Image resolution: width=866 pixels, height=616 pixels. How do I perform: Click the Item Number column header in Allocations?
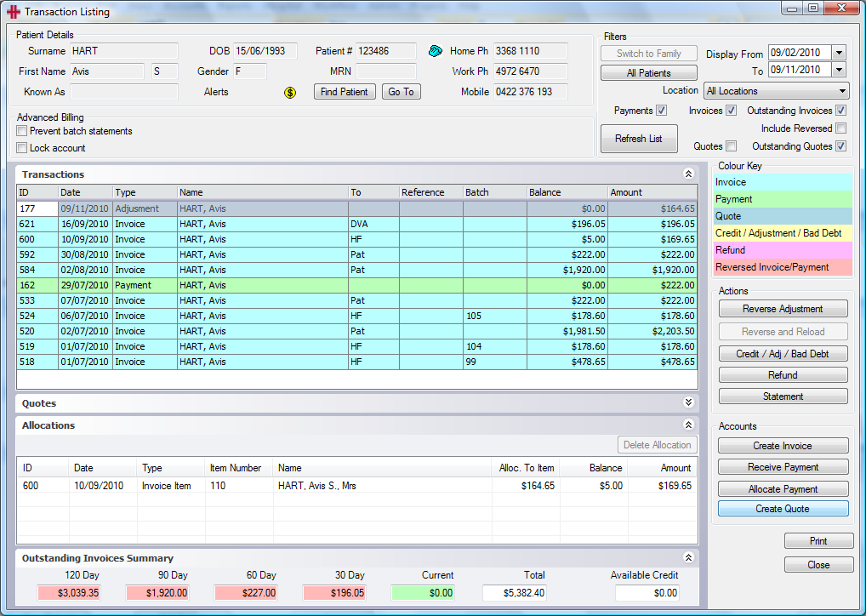tap(239, 468)
